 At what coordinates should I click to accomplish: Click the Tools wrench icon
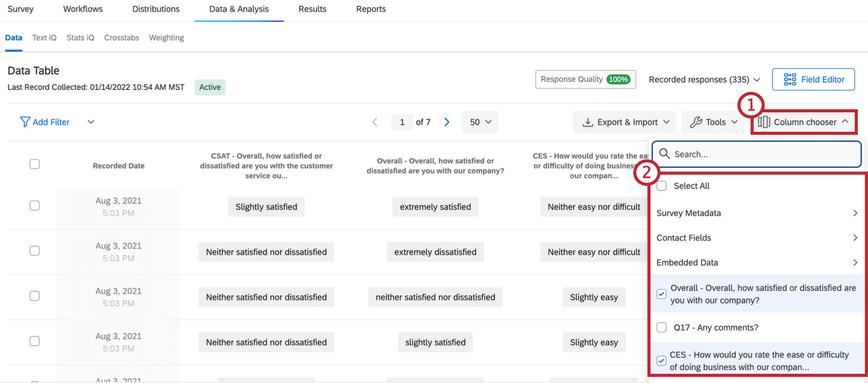(x=696, y=122)
